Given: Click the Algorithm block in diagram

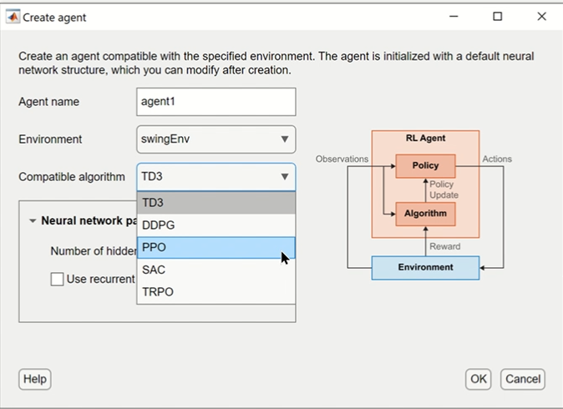Looking at the screenshot, I should click(425, 214).
